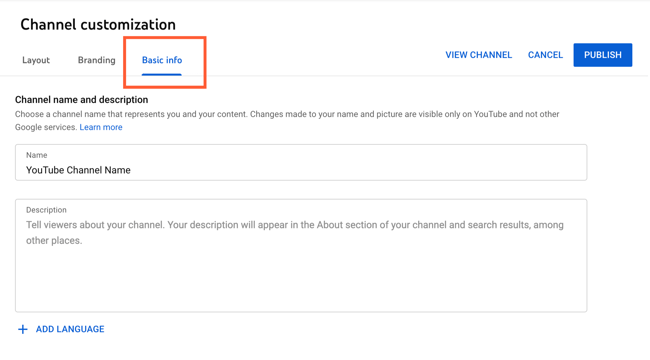Open the Branding tab
This screenshot has height=360, width=650.
pyautogui.click(x=97, y=60)
